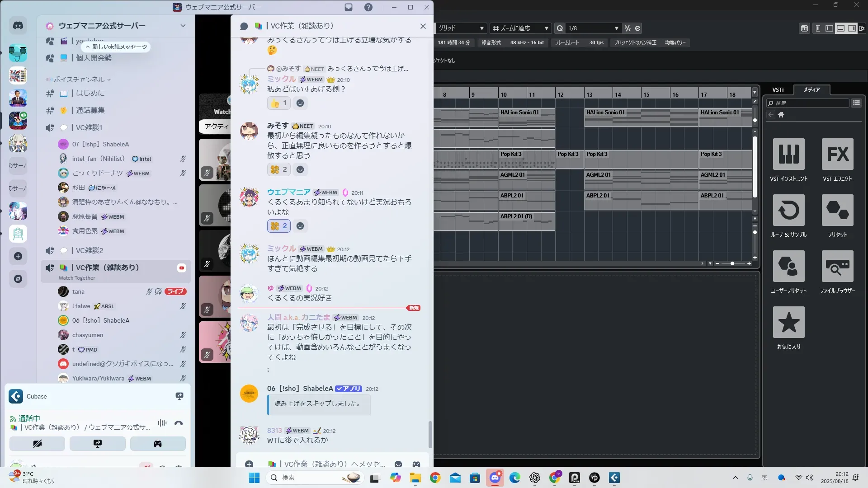
Task: Open the VST Effects (FX) browser
Action: (837, 154)
